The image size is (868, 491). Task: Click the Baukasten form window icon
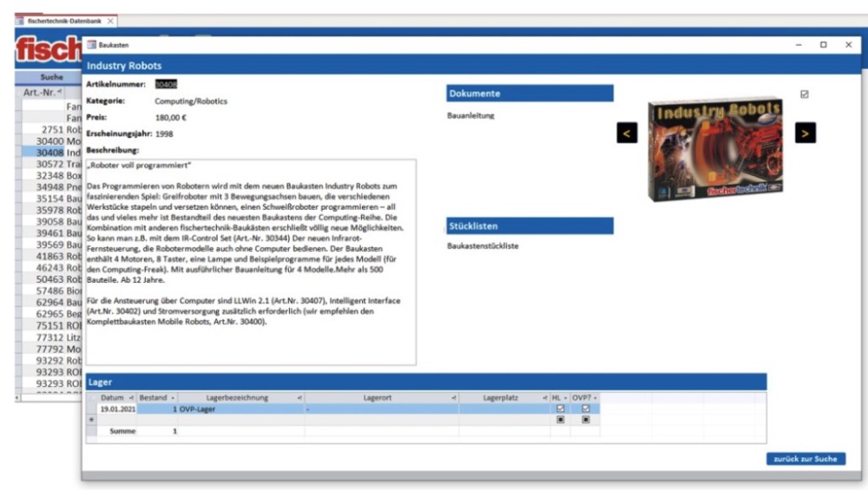91,45
